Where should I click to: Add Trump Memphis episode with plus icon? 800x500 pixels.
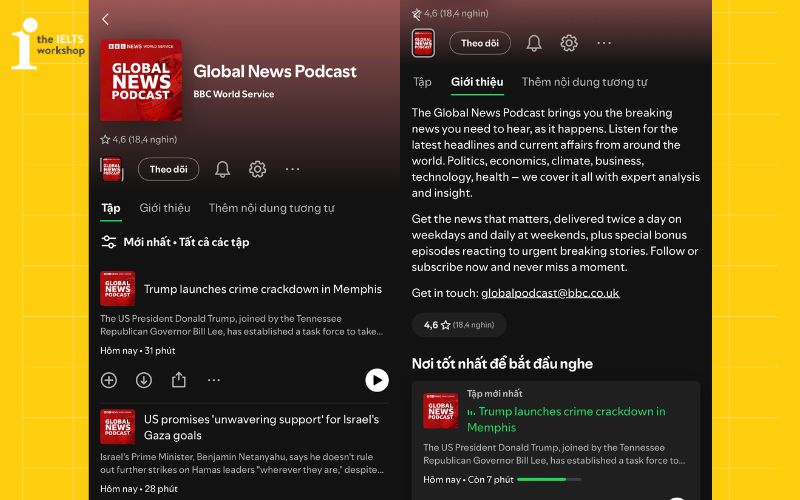pyautogui.click(x=109, y=380)
